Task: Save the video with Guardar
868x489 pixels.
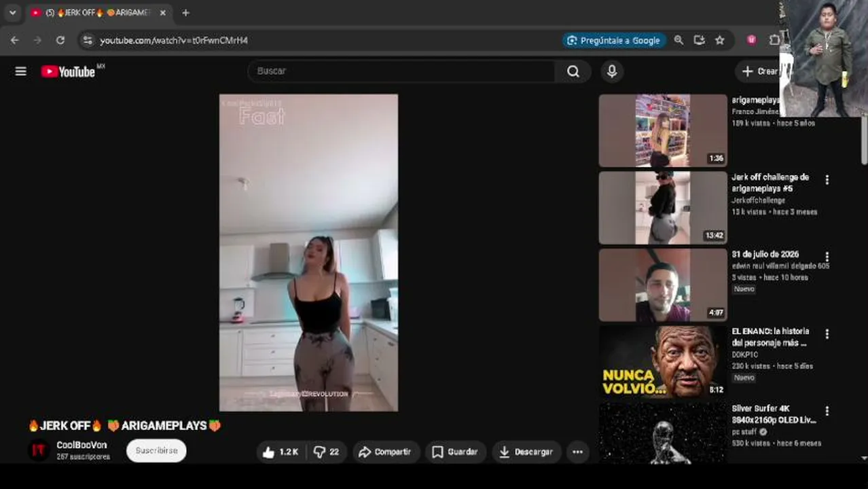Action: pyautogui.click(x=455, y=452)
